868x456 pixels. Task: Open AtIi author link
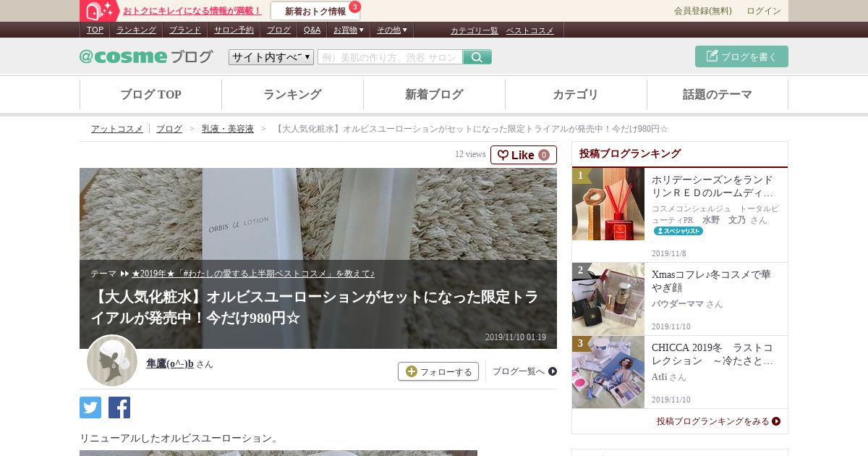[x=659, y=377]
